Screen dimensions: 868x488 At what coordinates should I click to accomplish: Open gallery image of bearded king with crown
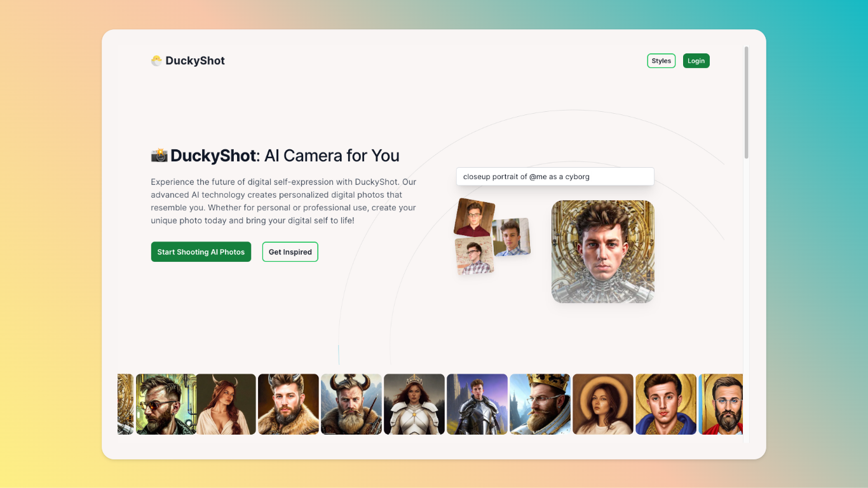540,404
